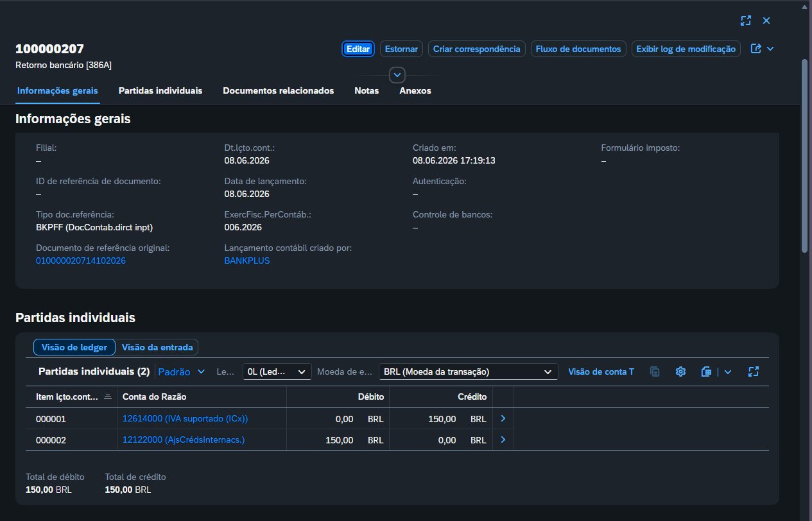Screen dimensions: 812x521
Task: Maximize the Partidas individuais table
Action: click(754, 372)
